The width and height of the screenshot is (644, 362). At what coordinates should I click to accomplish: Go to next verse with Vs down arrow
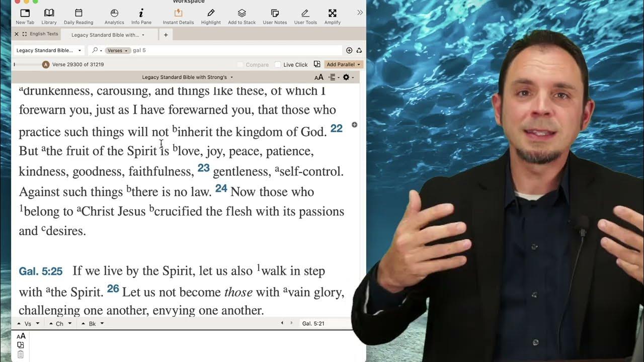coord(38,324)
